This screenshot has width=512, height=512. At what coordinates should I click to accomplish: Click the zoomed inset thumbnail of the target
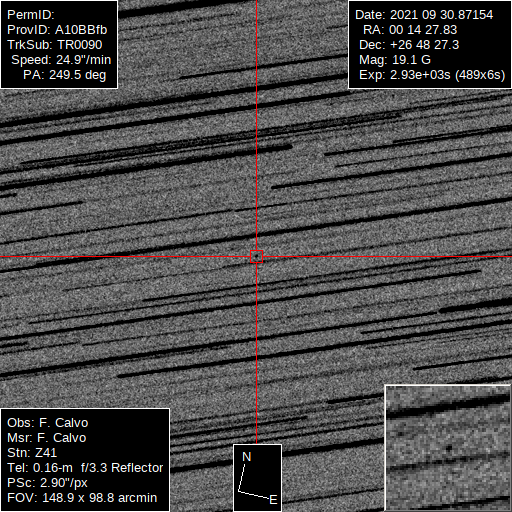[448, 448]
